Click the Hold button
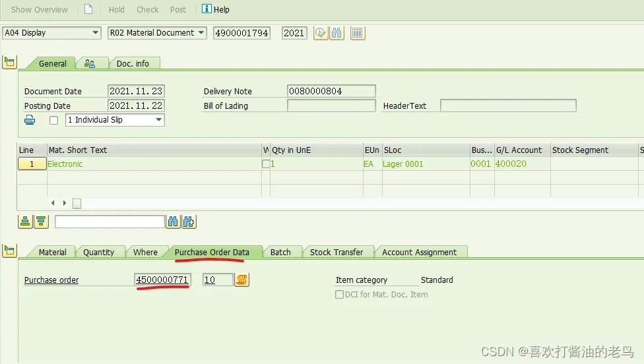 (x=116, y=9)
